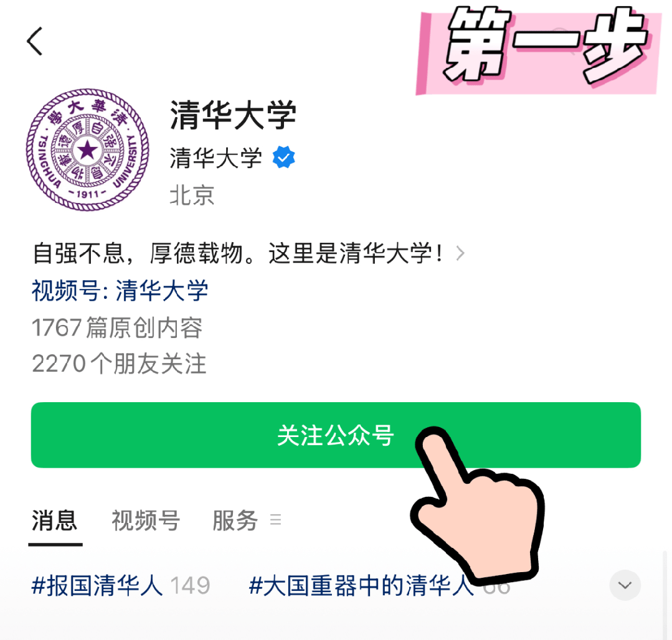
Task: Select the 消息 tab
Action: click(x=55, y=521)
